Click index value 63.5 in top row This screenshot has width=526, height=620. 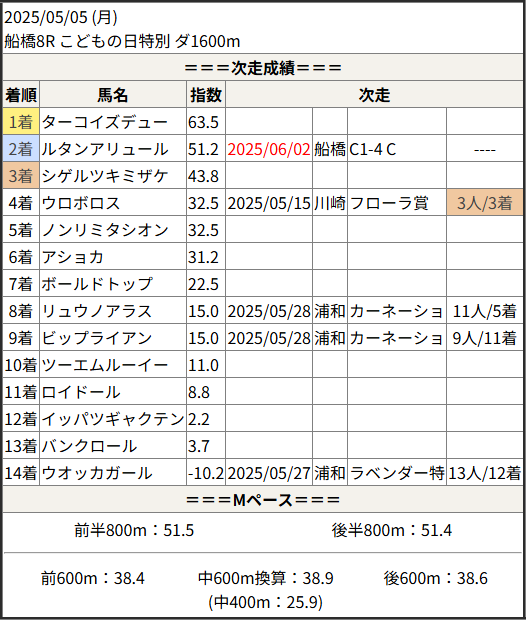tap(203, 122)
